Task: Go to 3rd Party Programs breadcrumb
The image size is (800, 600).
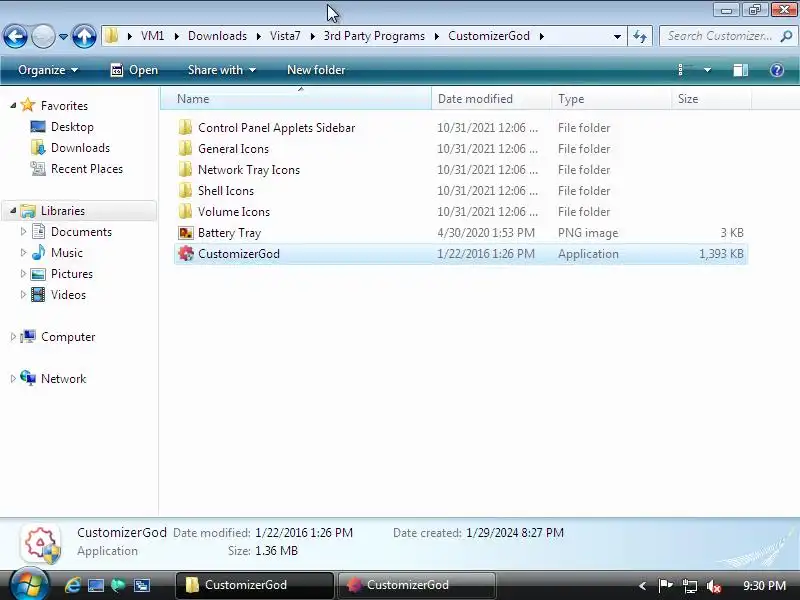Action: pos(374,36)
